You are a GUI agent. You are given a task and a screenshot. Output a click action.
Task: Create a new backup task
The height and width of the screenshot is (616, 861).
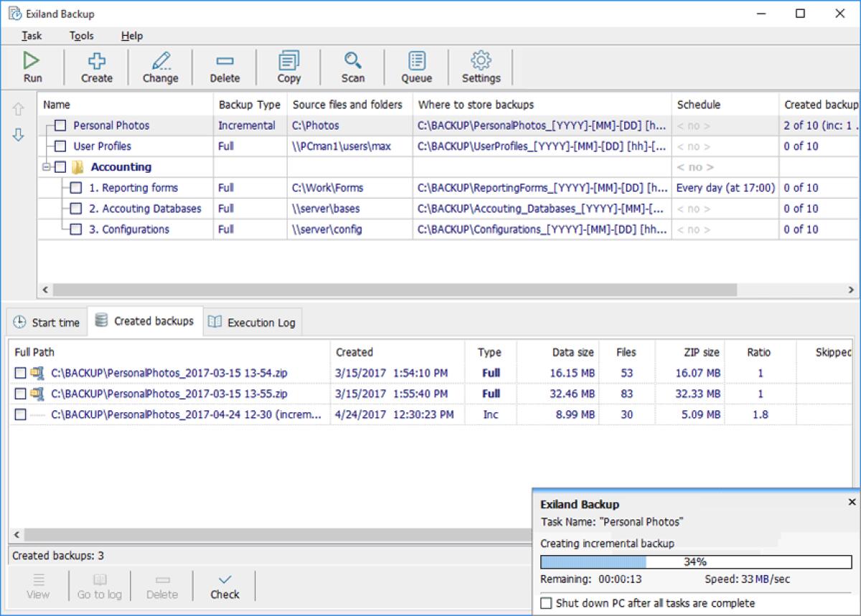[95, 67]
